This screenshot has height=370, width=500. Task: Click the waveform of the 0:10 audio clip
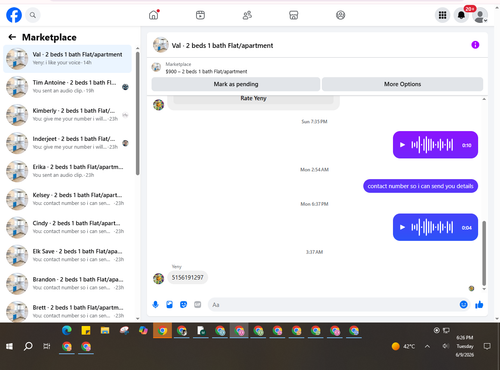tap(432, 145)
